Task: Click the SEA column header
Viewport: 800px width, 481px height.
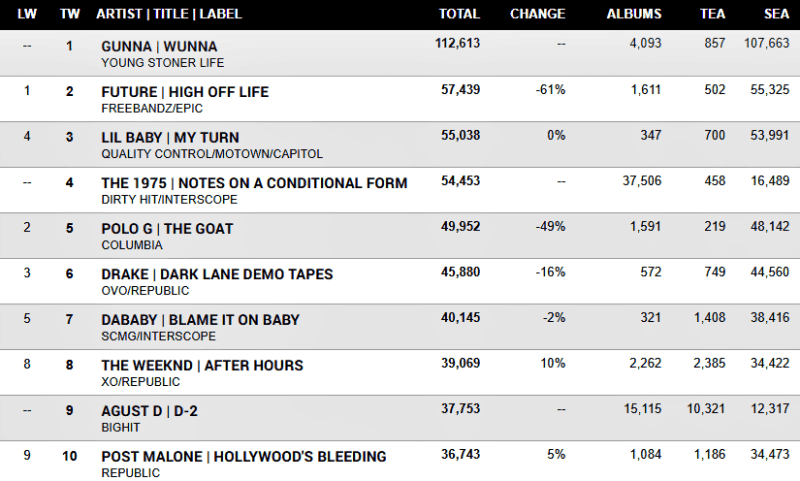Action: click(x=775, y=14)
